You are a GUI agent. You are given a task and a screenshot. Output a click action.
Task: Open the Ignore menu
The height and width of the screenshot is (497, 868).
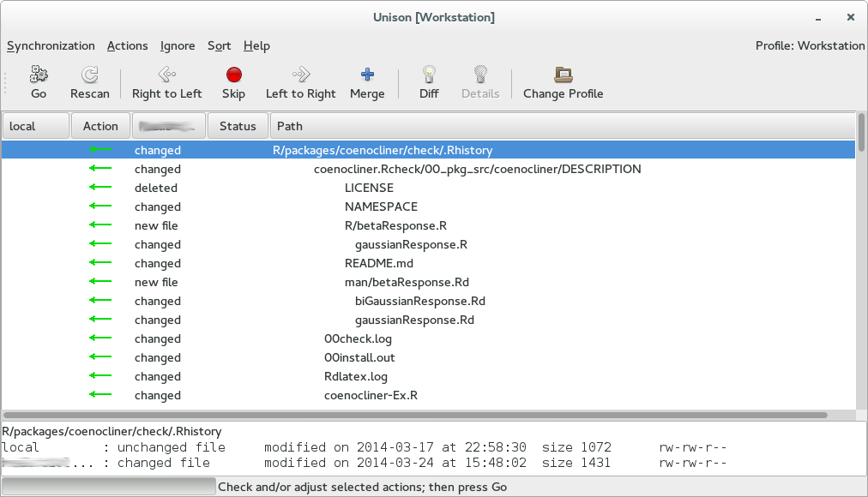coord(177,45)
